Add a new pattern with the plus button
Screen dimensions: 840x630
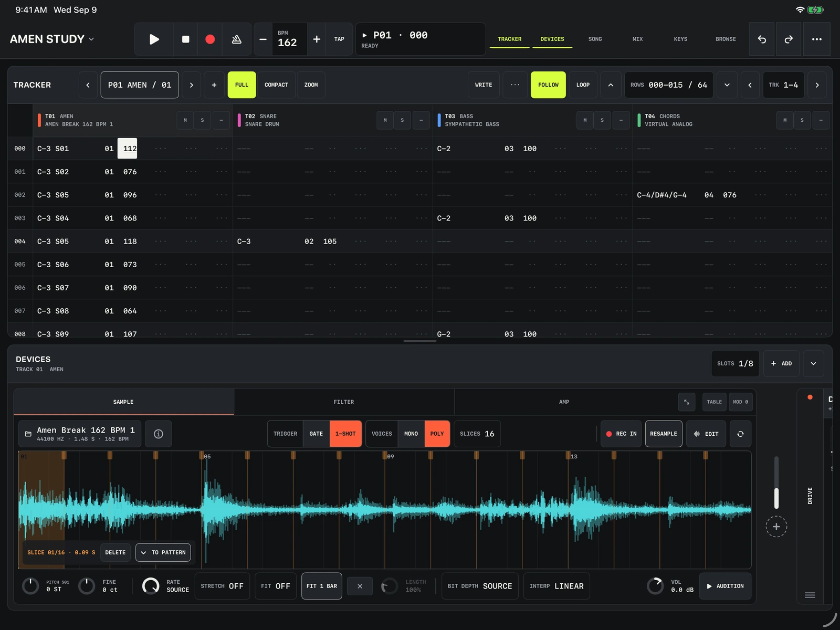(214, 85)
